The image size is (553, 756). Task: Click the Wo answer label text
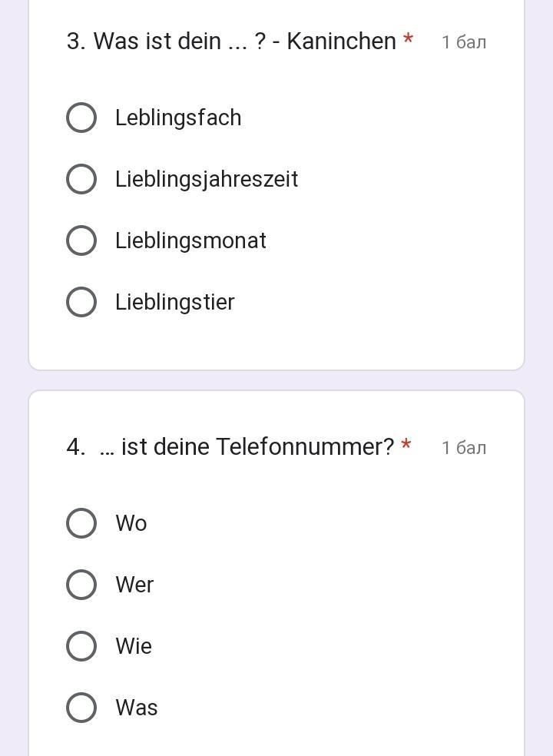pyautogui.click(x=131, y=523)
